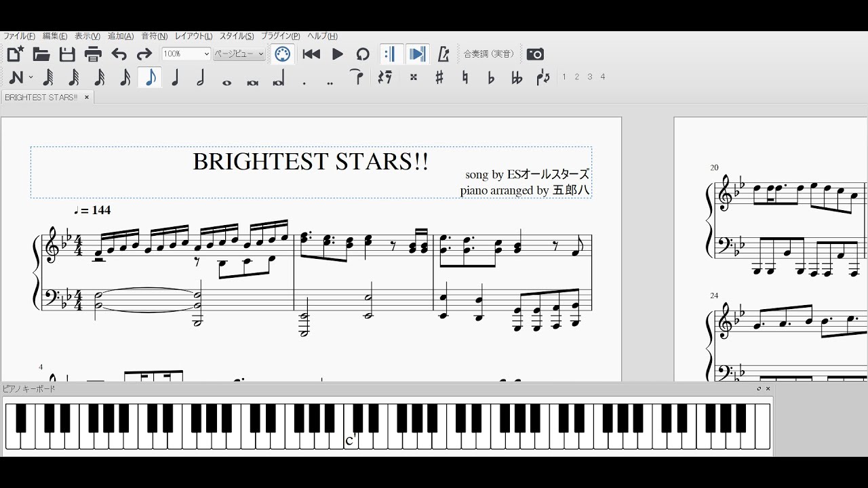This screenshot has width=868, height=488.
Task: Create a new score
Action: 15,54
